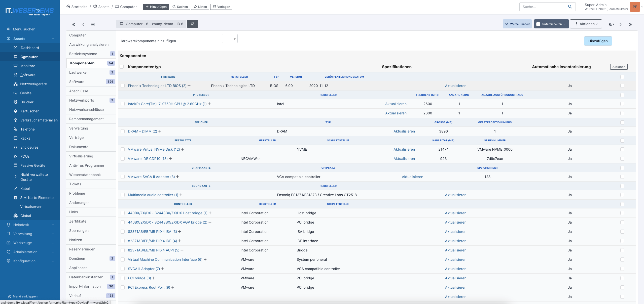Click plus icon next to DRAM - DIMM
The height and width of the screenshot is (304, 644).
pos(160,131)
